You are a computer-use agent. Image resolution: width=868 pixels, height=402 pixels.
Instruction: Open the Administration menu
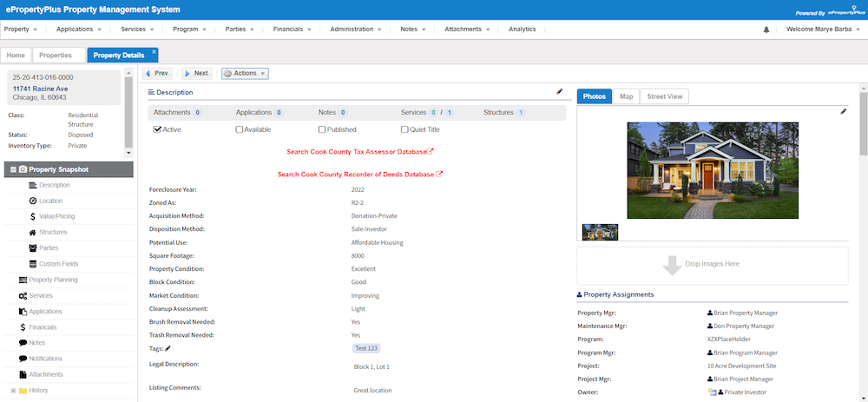(x=355, y=30)
